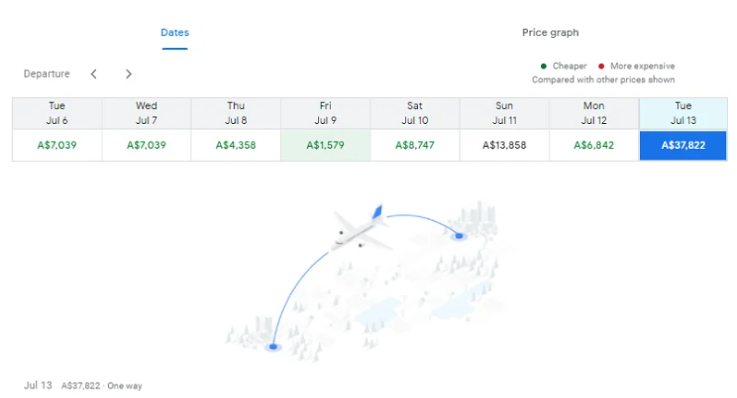
Task: Click the Sun Jul 11 column header
Action: pyautogui.click(x=504, y=113)
